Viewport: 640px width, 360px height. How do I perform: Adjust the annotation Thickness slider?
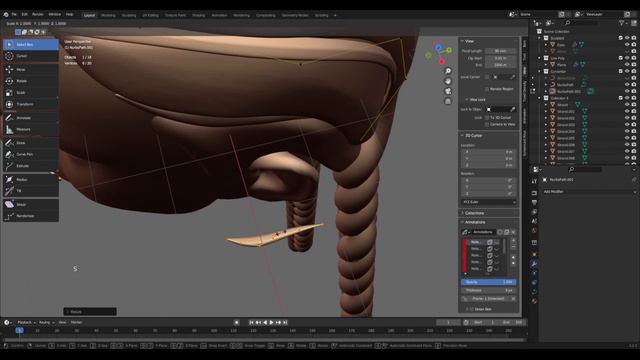coord(489,290)
